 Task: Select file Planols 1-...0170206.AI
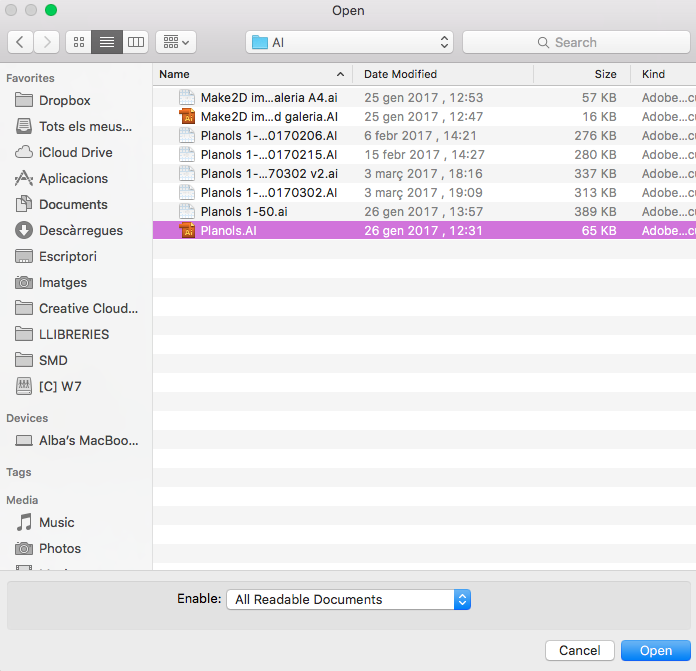424,136
